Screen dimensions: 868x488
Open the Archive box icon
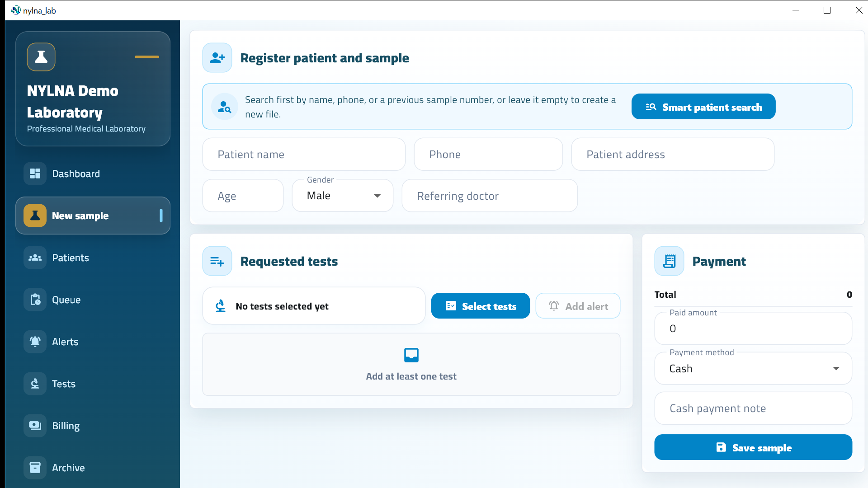click(35, 468)
